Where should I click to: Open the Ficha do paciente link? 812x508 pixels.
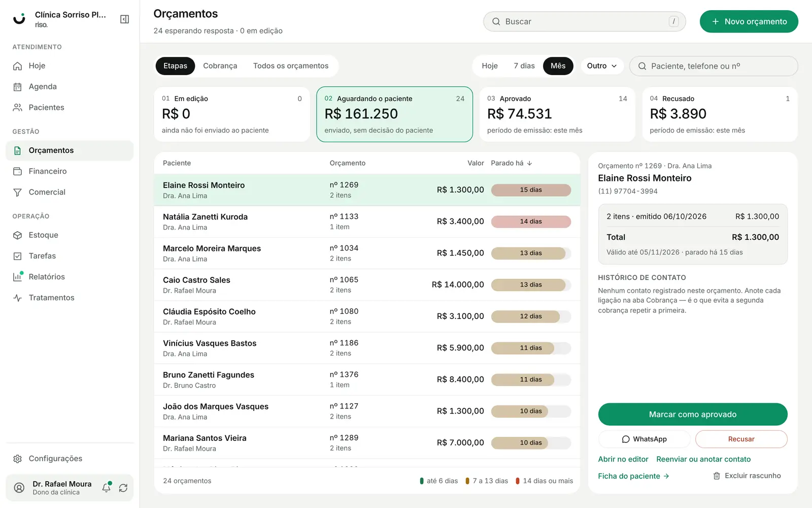click(x=633, y=476)
